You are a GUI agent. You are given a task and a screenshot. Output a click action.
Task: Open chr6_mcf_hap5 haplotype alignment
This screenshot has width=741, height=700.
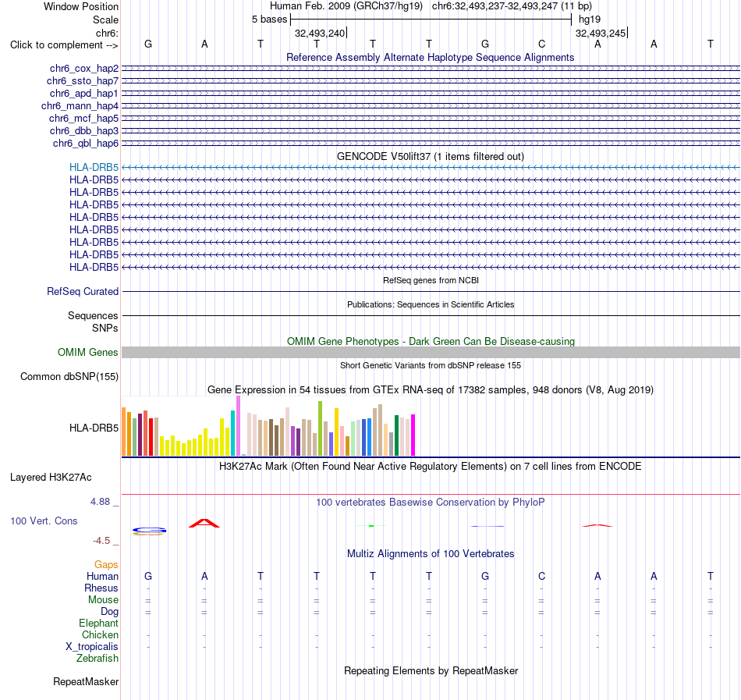(83, 118)
